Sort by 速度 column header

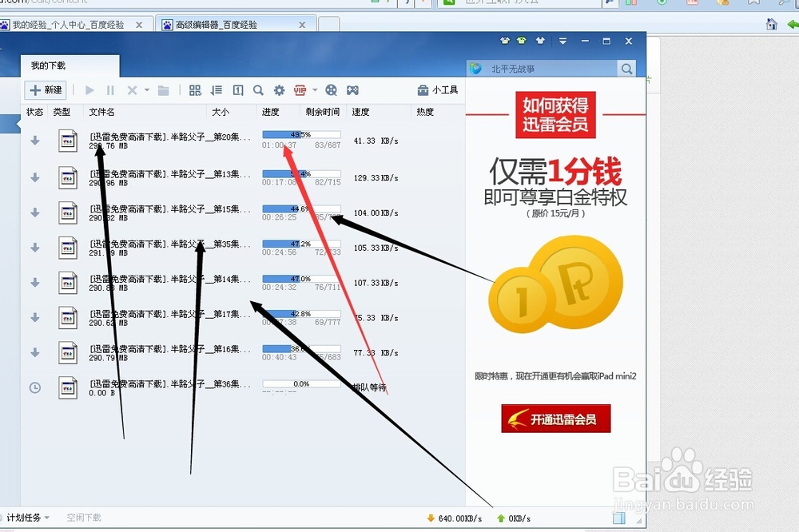(x=361, y=112)
